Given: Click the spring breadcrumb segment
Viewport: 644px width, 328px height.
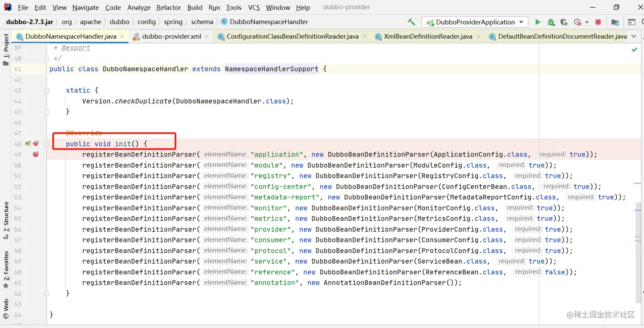Looking at the screenshot, I should click(x=173, y=22).
